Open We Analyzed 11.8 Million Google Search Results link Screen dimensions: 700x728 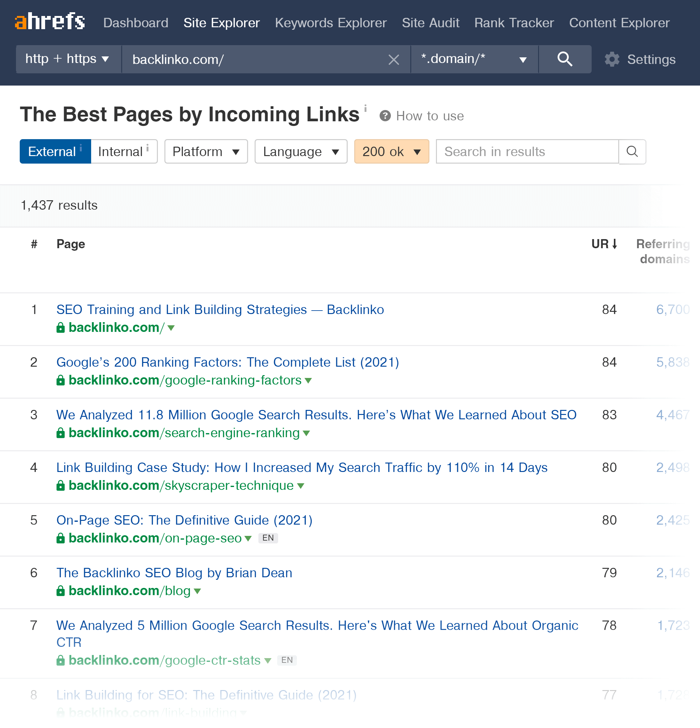pos(316,415)
